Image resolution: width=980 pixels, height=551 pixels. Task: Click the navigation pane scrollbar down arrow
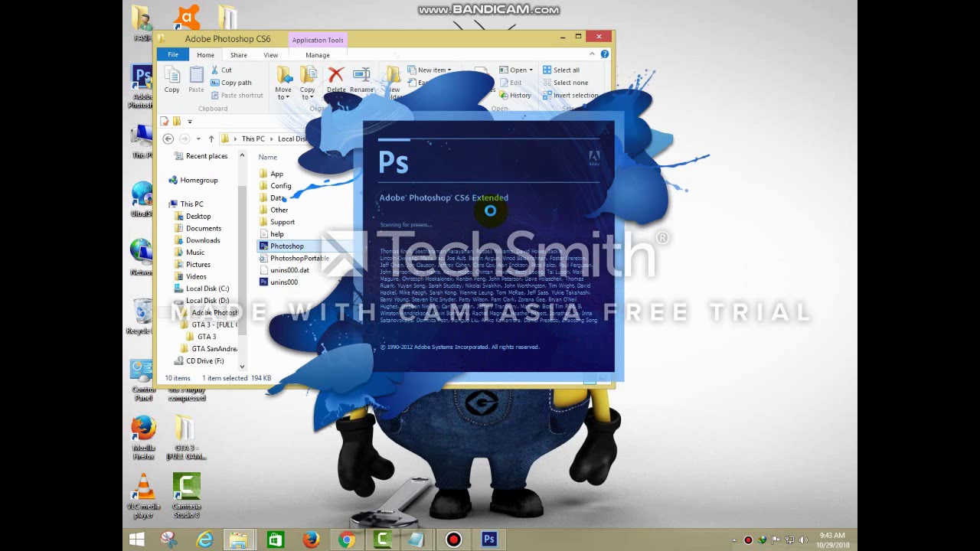(x=242, y=367)
